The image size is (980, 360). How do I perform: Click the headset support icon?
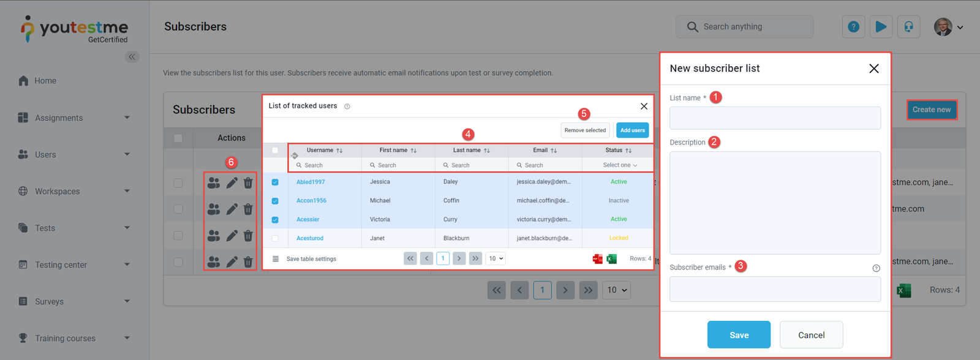pyautogui.click(x=908, y=27)
